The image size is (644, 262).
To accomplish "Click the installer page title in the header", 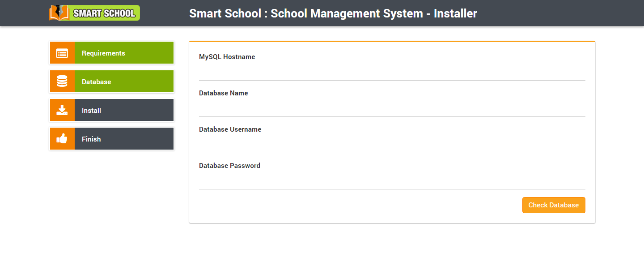I will pos(333,13).
